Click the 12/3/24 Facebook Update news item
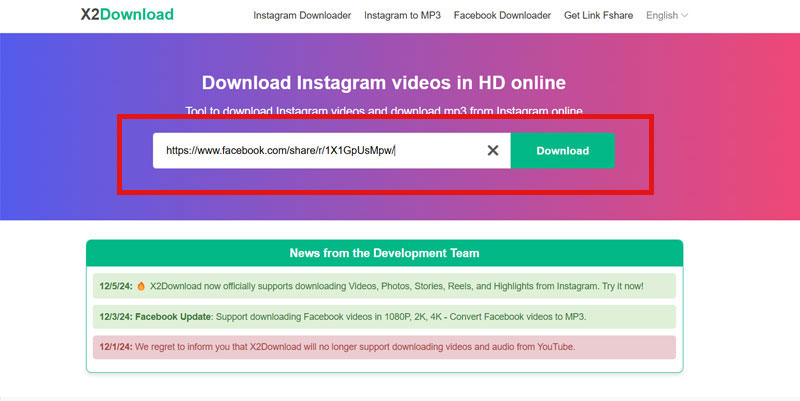Screen dimensions: 800x401 [384, 317]
